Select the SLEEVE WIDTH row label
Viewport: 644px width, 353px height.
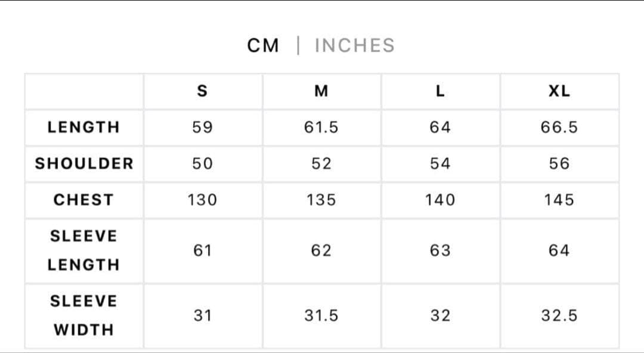tap(83, 315)
